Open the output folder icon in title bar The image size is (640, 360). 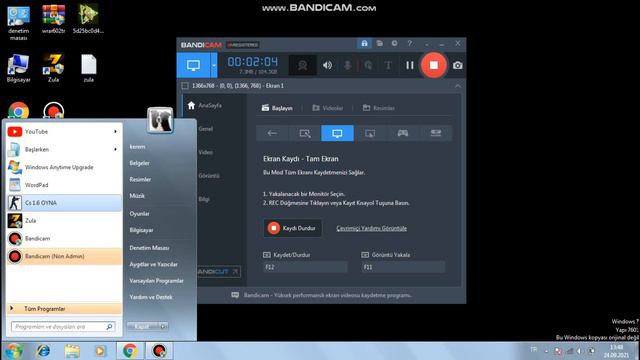tap(380, 43)
